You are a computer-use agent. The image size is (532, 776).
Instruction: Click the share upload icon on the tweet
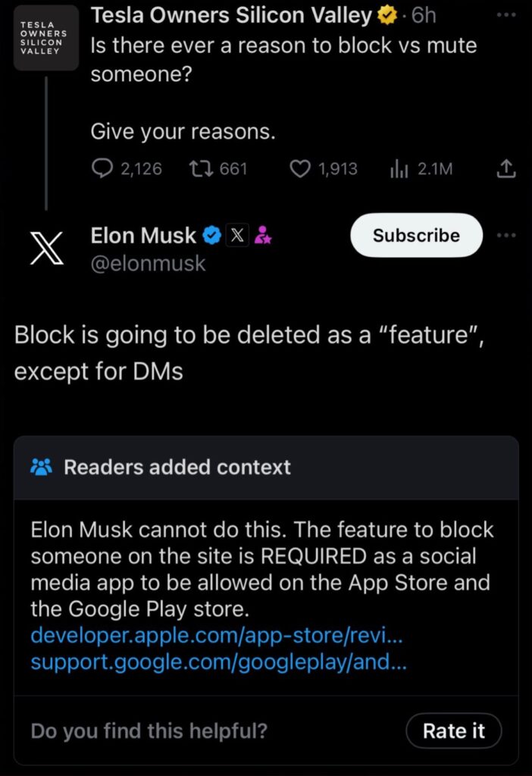[x=506, y=167]
